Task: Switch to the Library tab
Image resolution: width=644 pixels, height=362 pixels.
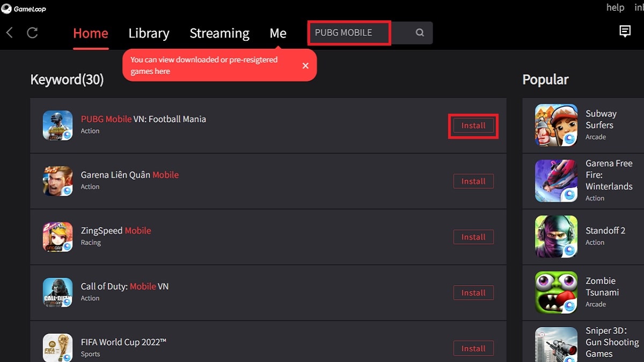Action: tap(149, 33)
